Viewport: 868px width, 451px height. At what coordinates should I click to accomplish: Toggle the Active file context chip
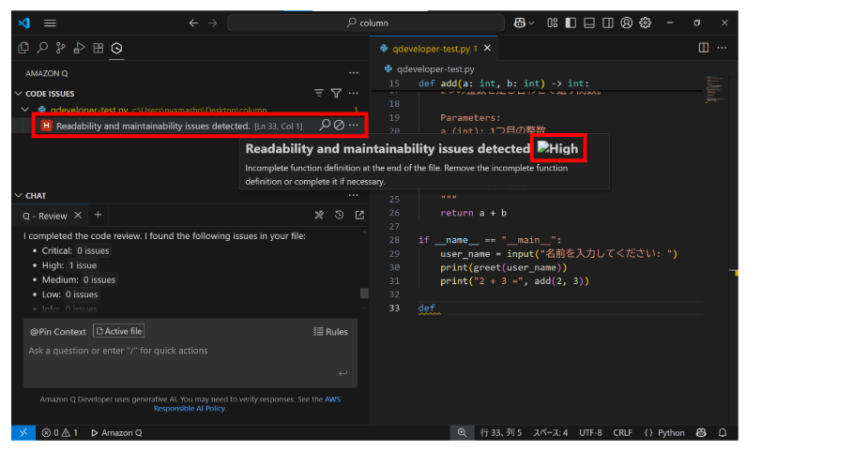[118, 331]
